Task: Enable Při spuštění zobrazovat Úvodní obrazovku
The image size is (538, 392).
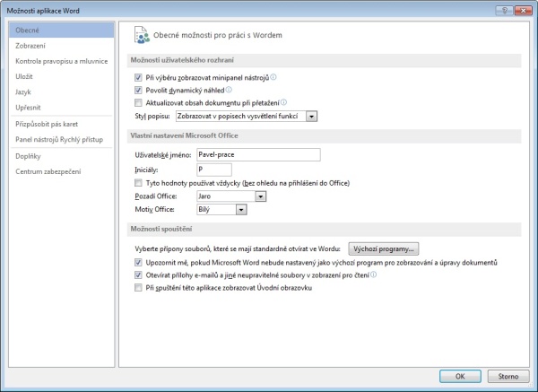Action: coord(138,288)
